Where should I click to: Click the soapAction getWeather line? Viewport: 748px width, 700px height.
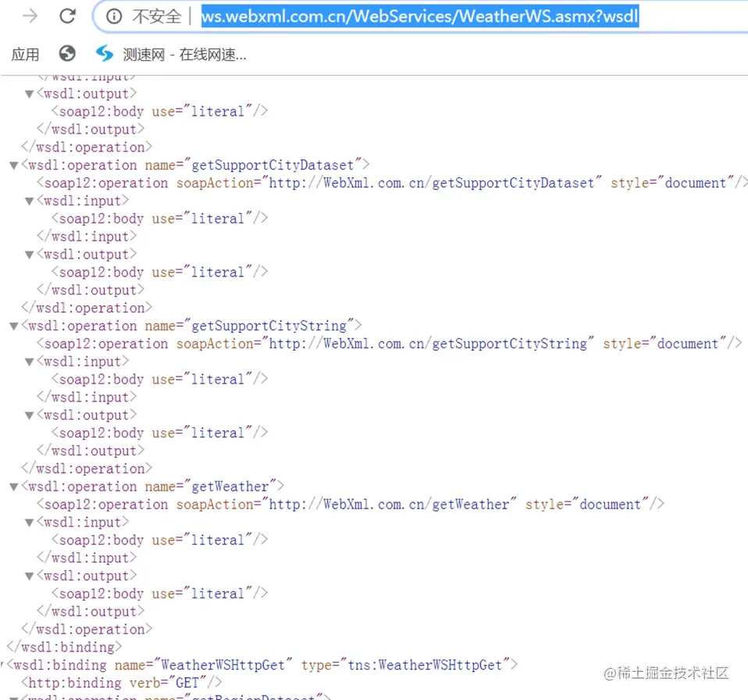[351, 505]
